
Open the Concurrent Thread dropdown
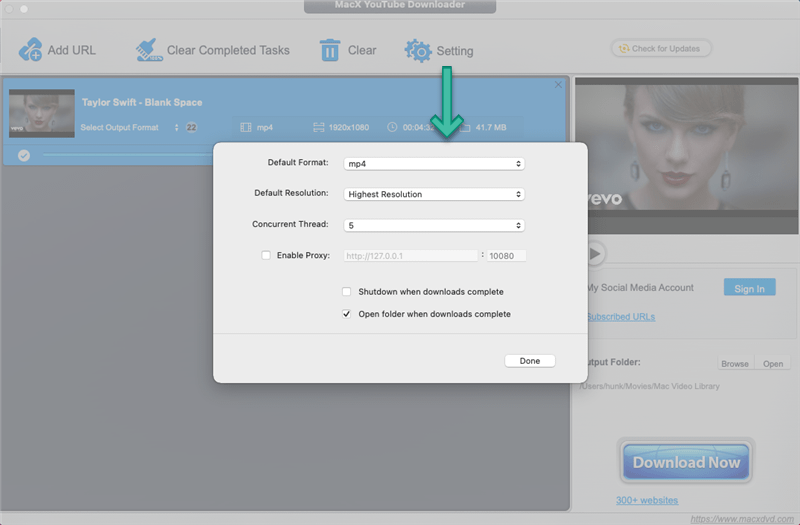tap(434, 226)
